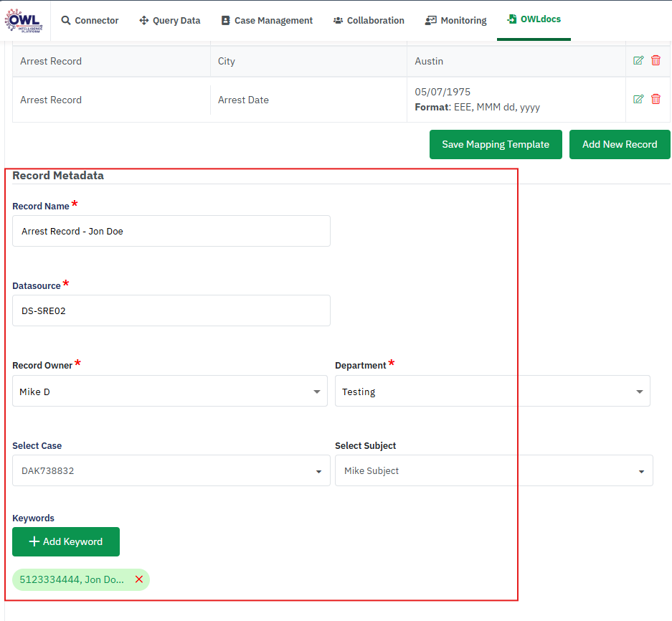Click the Add Keyword button

[66, 542]
